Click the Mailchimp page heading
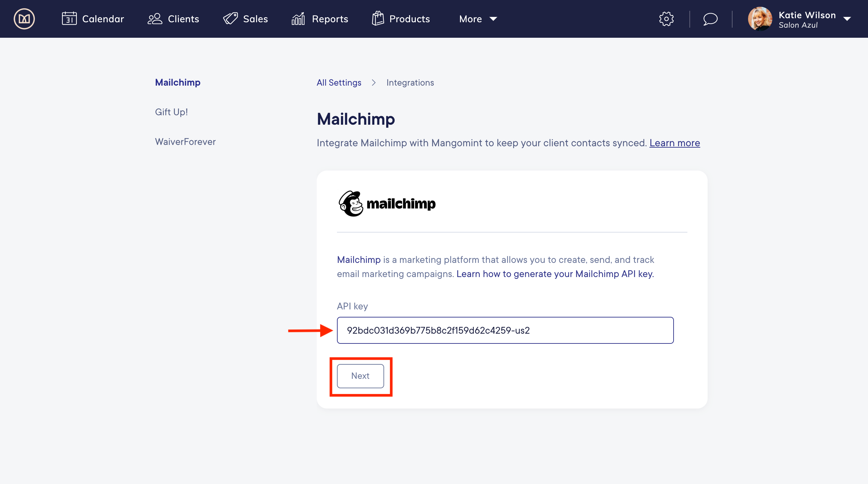 [x=356, y=119]
